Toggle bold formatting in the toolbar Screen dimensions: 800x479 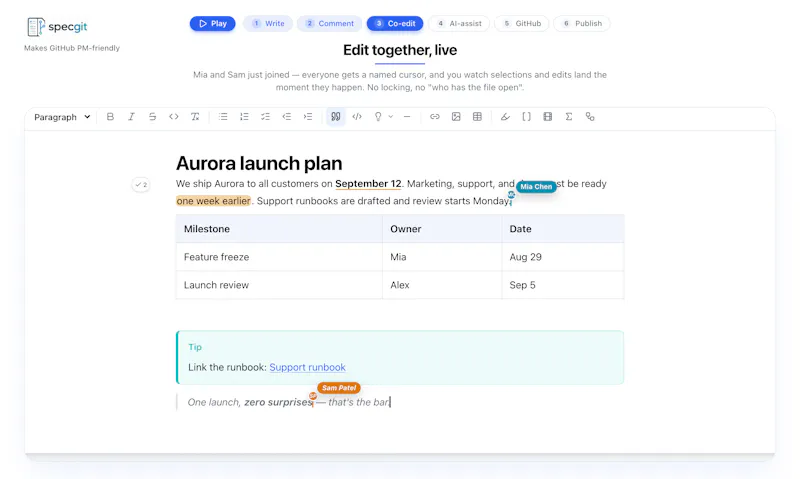pyautogui.click(x=110, y=117)
